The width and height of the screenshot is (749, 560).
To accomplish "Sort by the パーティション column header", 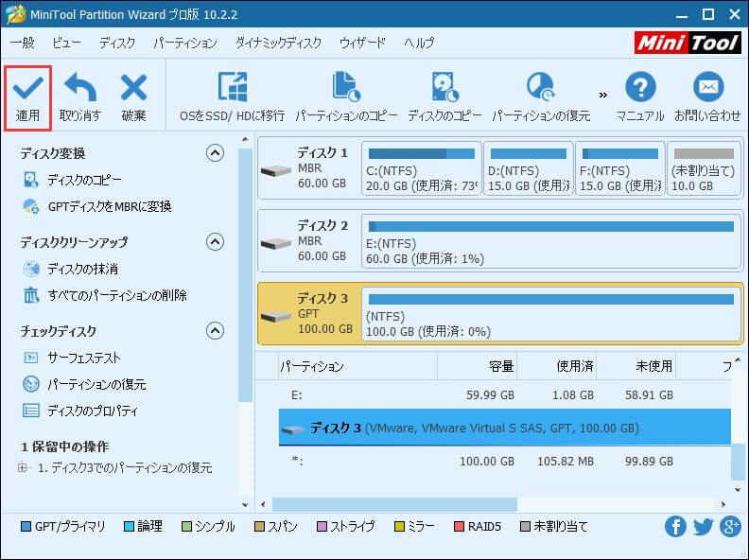I will pos(357,366).
